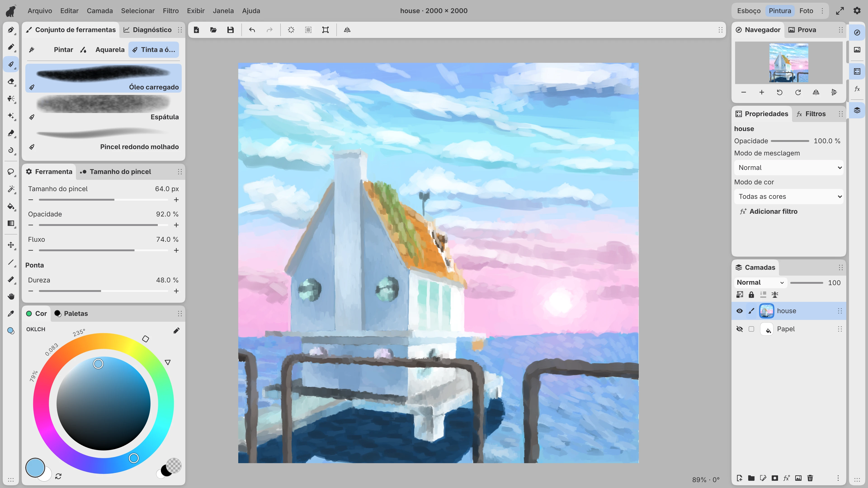Switch to Esboço workspace
The image size is (868, 488).
pos(748,11)
